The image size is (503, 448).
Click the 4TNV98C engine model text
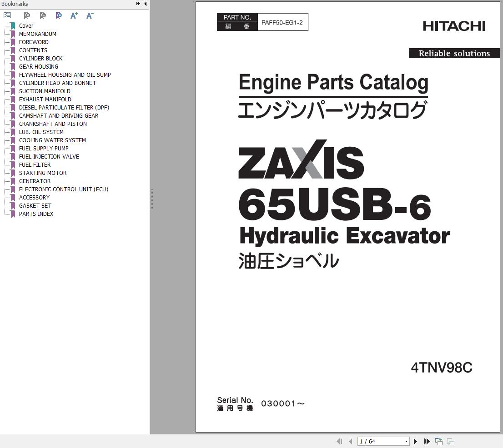(x=442, y=368)
